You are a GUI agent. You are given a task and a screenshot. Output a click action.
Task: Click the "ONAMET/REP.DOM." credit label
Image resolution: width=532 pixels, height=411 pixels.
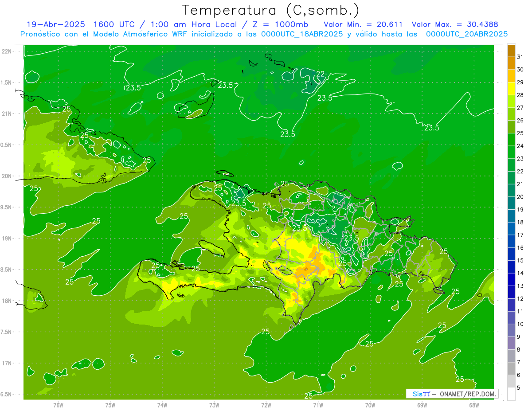468,394
